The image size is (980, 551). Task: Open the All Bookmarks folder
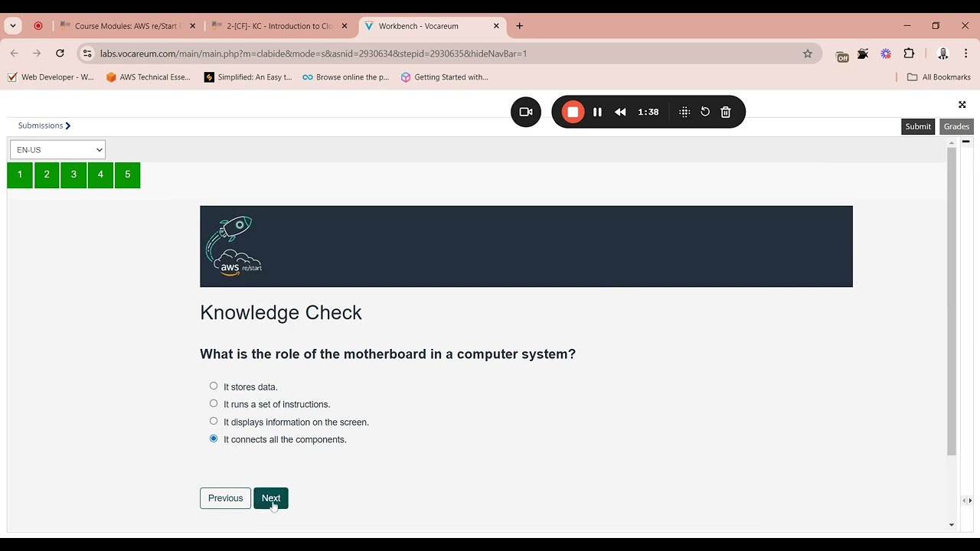pos(939,77)
